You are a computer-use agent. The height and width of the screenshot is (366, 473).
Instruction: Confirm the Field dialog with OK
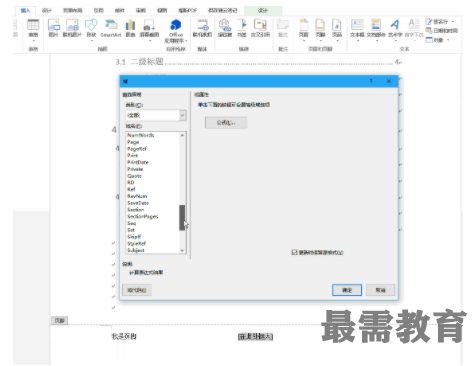click(x=347, y=290)
